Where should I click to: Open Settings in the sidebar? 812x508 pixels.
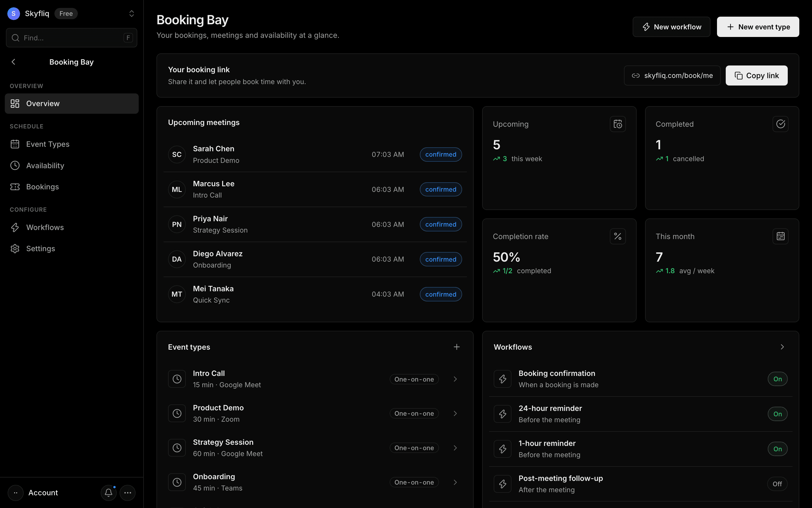(71, 249)
